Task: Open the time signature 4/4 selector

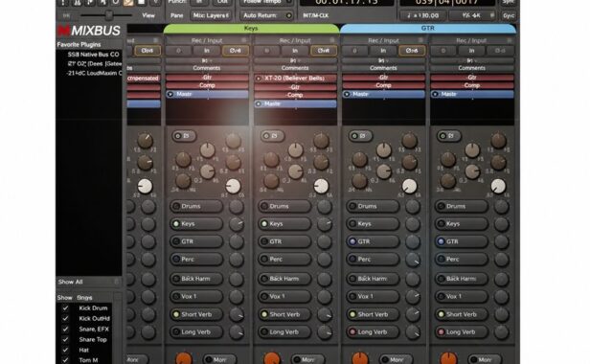Action: [x=473, y=15]
